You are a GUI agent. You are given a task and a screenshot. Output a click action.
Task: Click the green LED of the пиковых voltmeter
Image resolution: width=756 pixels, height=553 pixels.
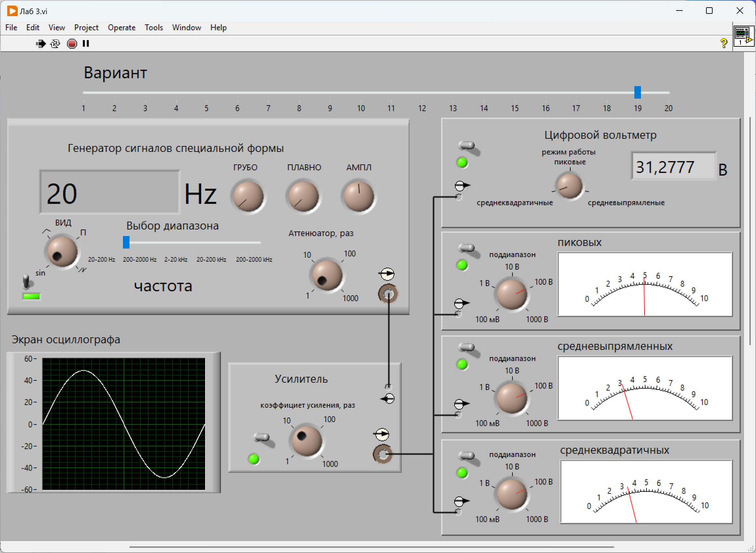point(462,265)
